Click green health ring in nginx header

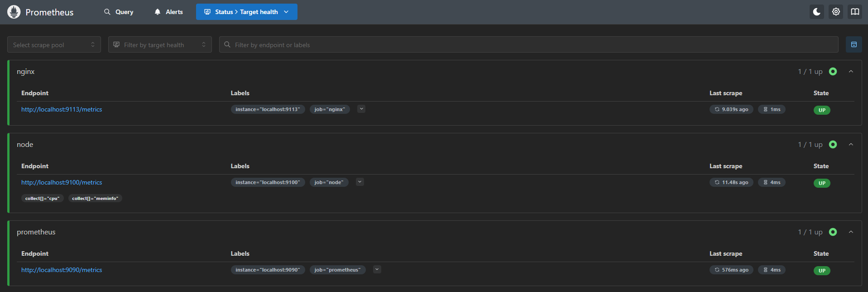833,72
